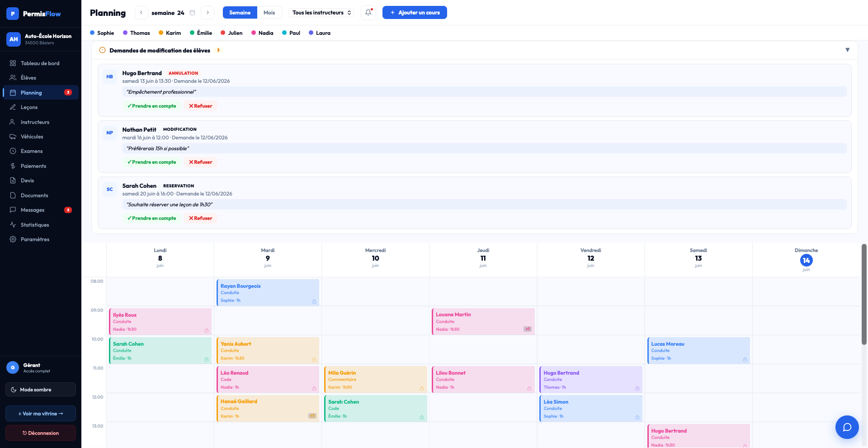The height and width of the screenshot is (448, 868).
Task: Refuse Nathan Petit's modification request
Action: 200,162
